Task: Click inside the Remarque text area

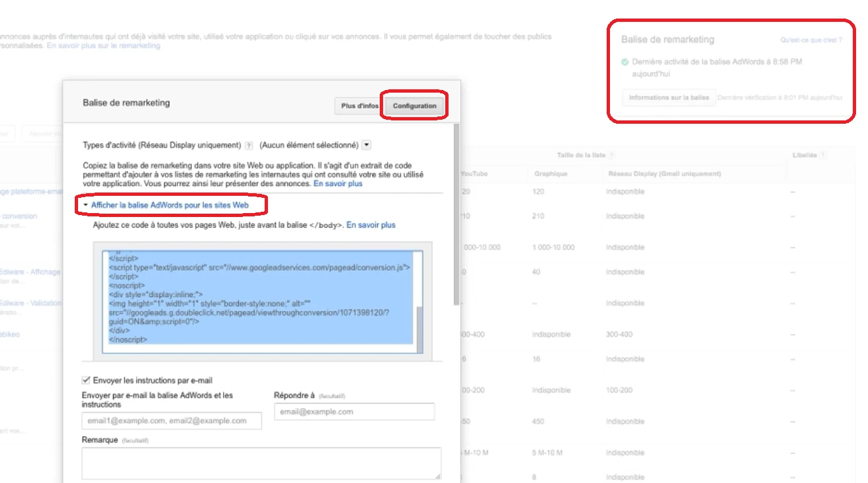Action: [261, 462]
